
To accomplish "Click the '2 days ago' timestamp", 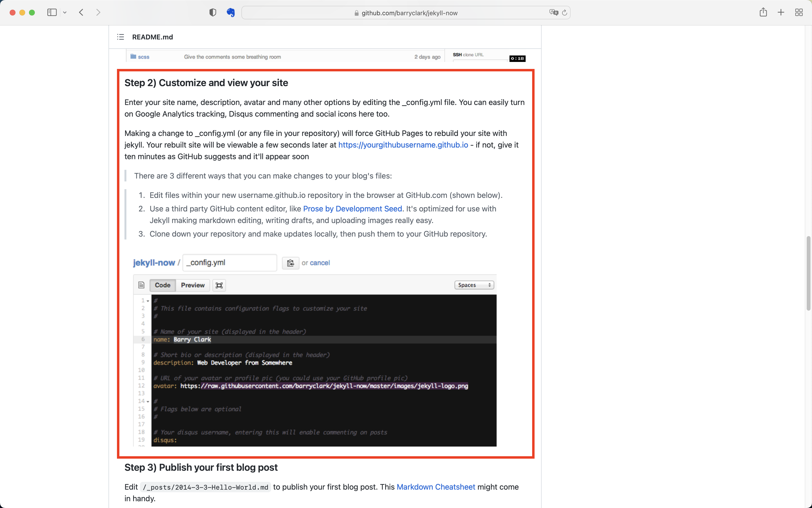I will [x=427, y=57].
